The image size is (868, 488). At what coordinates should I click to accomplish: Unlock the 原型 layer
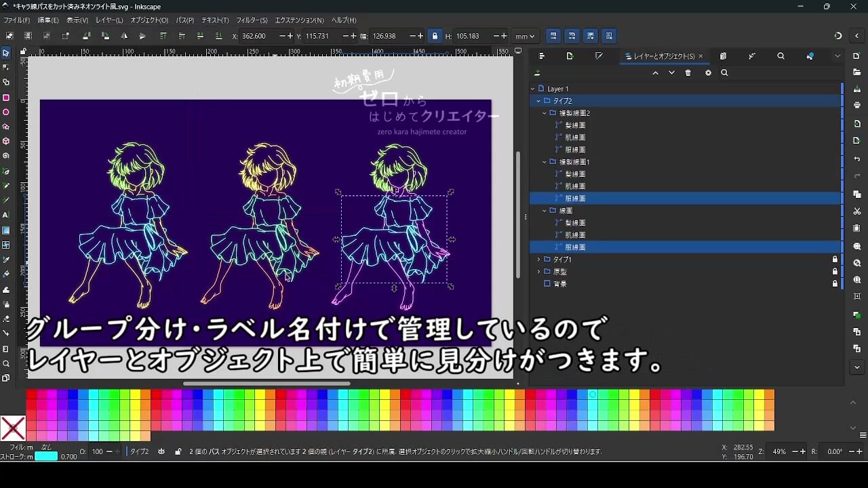click(835, 271)
